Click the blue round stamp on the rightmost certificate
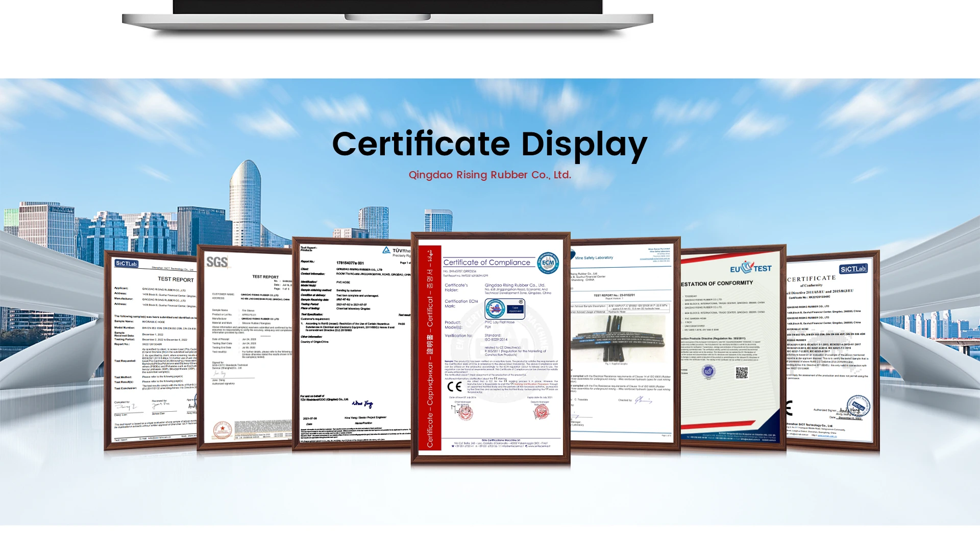This screenshot has height=543, width=980. pos(859,406)
